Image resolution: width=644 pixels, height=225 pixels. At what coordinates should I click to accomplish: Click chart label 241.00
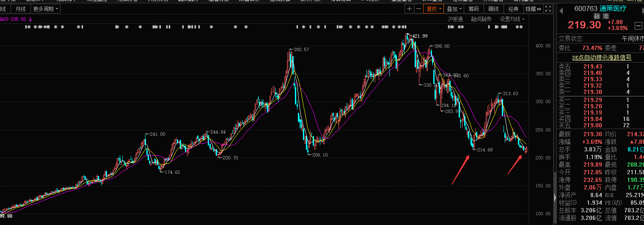pos(157,134)
